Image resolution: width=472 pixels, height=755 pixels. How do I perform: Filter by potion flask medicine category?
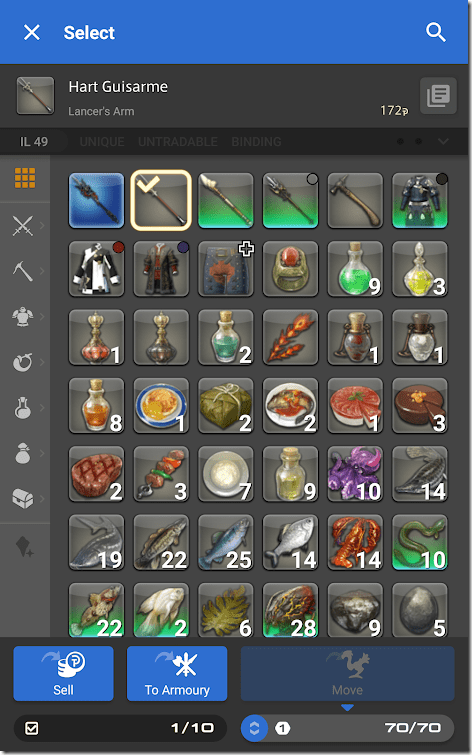click(23, 408)
